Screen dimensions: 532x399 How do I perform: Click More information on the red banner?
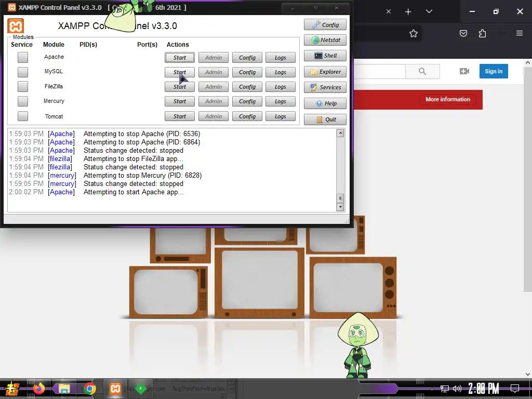[448, 99]
